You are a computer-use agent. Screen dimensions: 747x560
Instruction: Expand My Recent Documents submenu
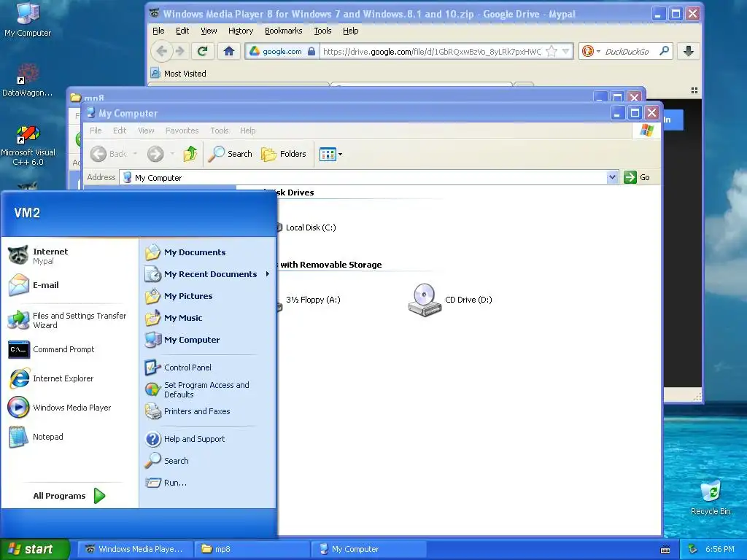point(208,274)
